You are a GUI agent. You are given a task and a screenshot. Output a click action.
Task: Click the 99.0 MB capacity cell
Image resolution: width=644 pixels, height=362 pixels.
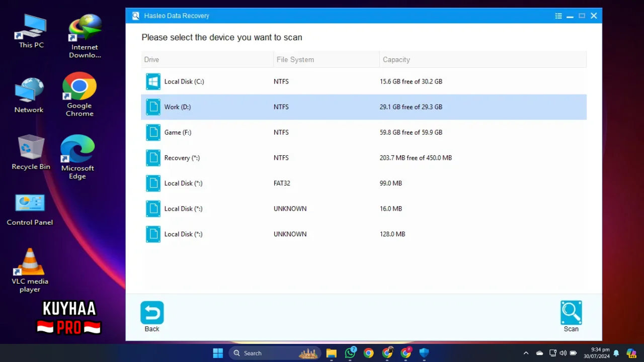(391, 184)
